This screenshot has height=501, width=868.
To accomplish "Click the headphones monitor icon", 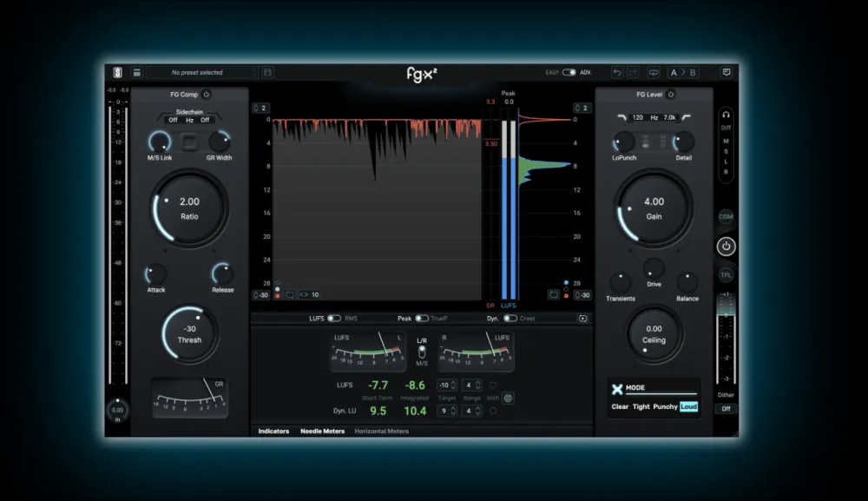I will [x=726, y=115].
